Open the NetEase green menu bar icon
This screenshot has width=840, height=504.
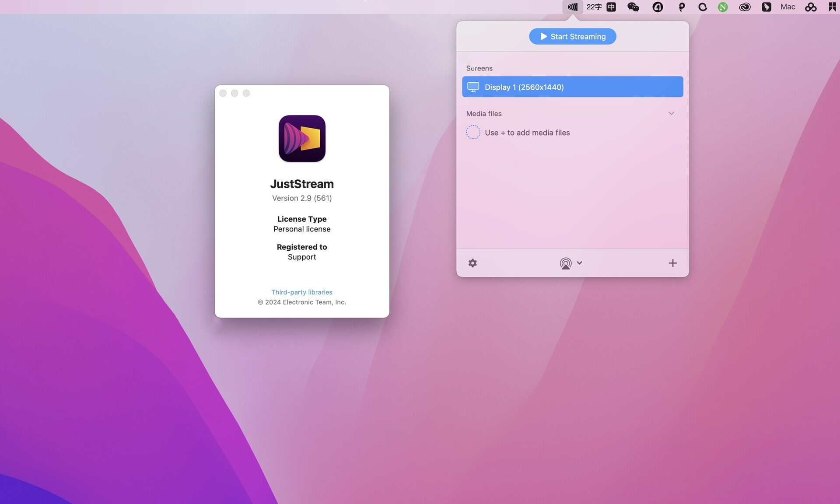coord(723,7)
